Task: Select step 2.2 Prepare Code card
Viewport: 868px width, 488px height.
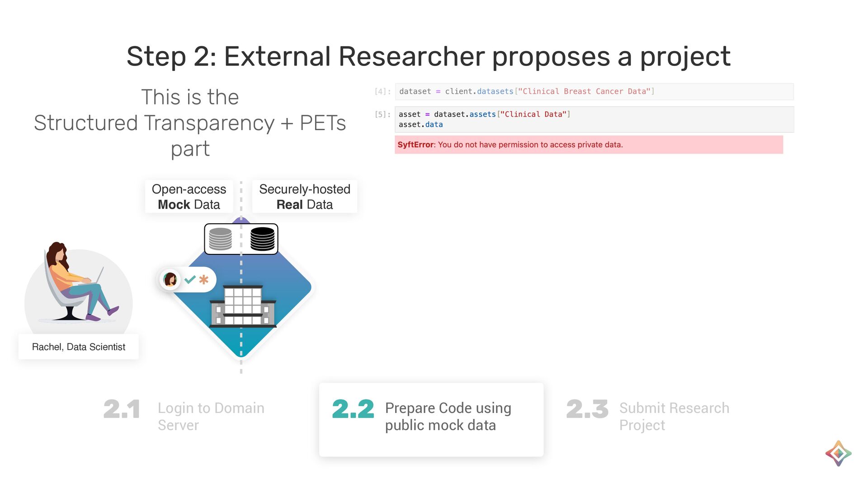Action: point(431,419)
